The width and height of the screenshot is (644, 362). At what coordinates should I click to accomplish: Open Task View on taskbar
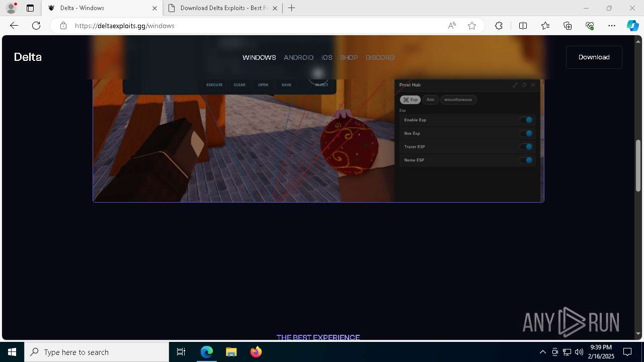click(x=181, y=352)
